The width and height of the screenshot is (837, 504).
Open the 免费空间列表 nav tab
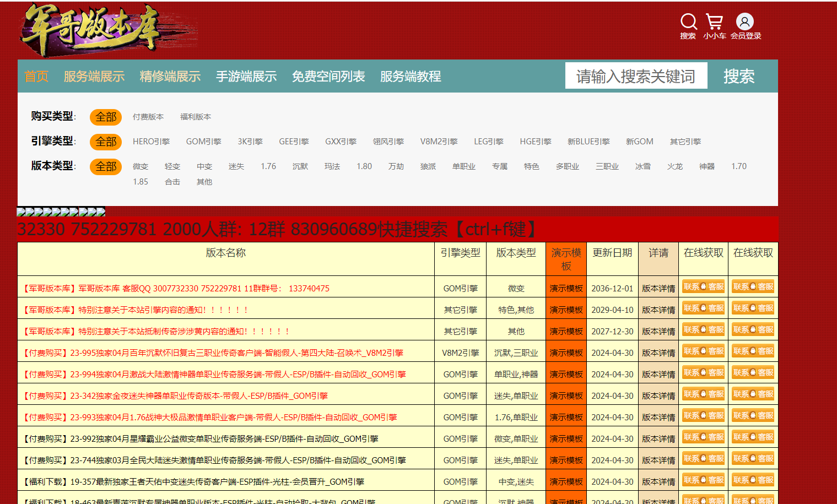(328, 77)
